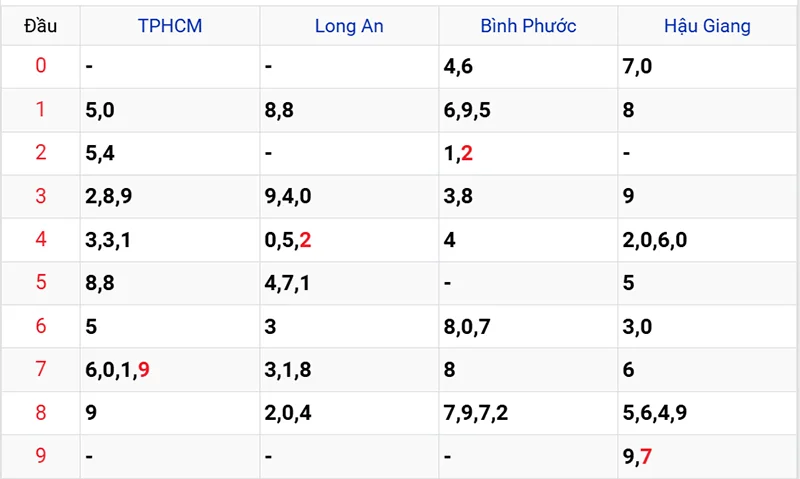Viewport: 800px width, 479px height.
Task: Select the red row number 5
Action: pos(41,283)
